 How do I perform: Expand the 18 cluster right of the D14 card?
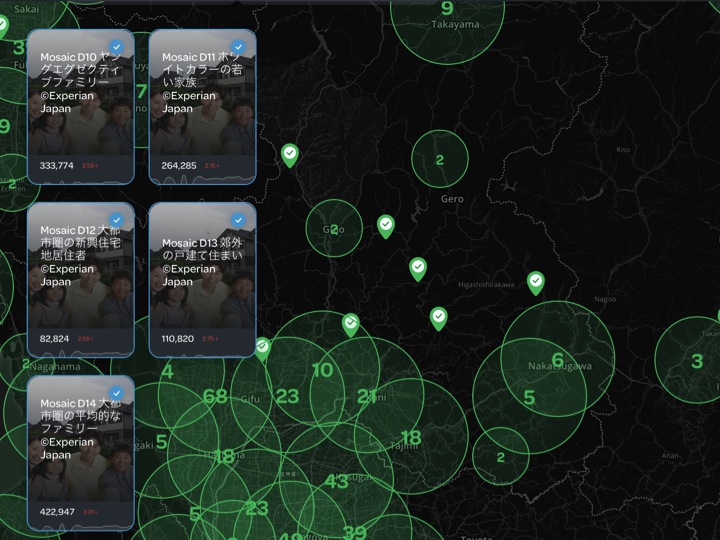point(225,456)
